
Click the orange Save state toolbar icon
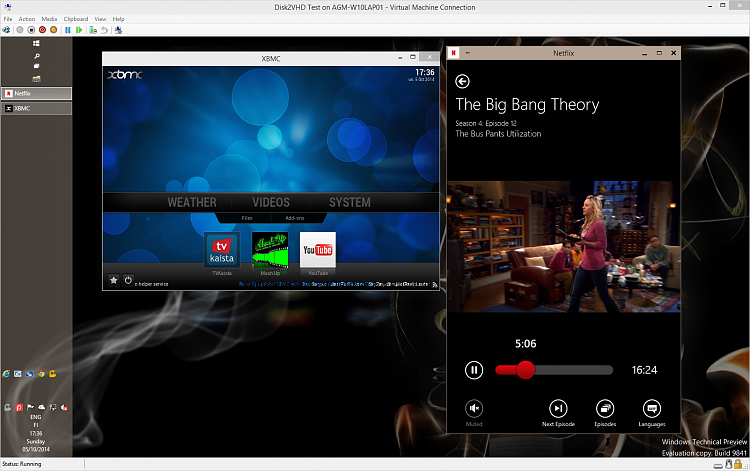pyautogui.click(x=54, y=30)
